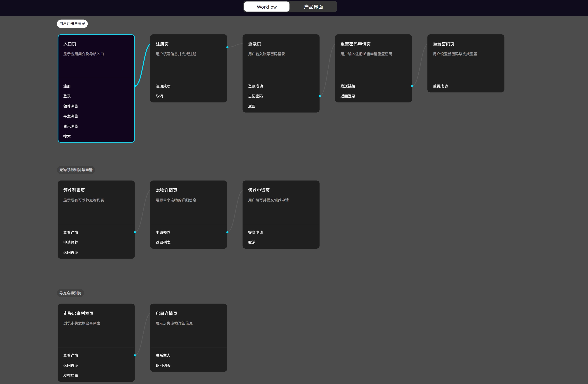This screenshot has height=384, width=588.
Task: Click the description 显示应用简介及导航入口
Action: (x=84, y=54)
